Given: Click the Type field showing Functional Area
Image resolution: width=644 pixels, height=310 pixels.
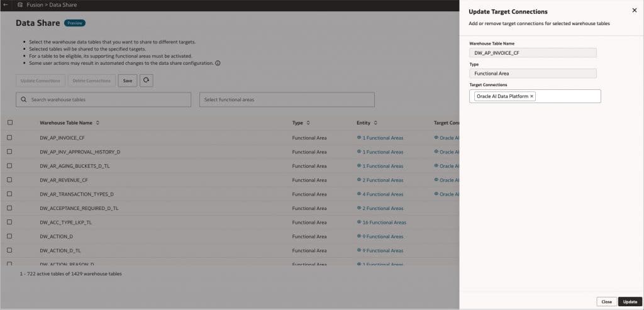Looking at the screenshot, I should point(533,74).
